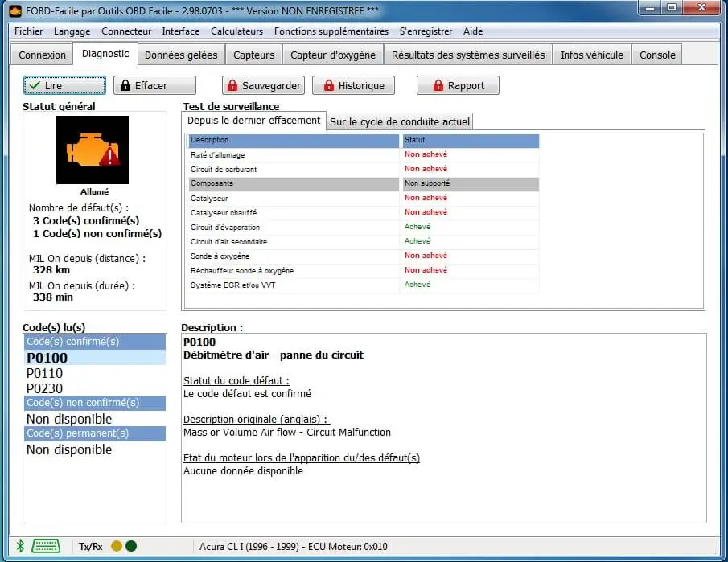Select fault code P0100
This screenshot has width=728, height=562.
[95, 358]
